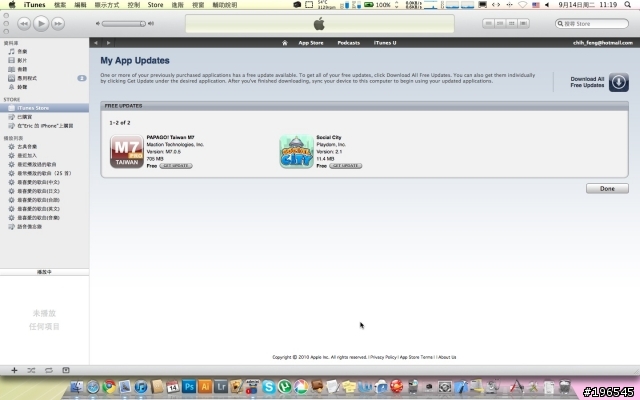Open the Store menu in menu bar
The image size is (640, 400).
coord(155,5)
